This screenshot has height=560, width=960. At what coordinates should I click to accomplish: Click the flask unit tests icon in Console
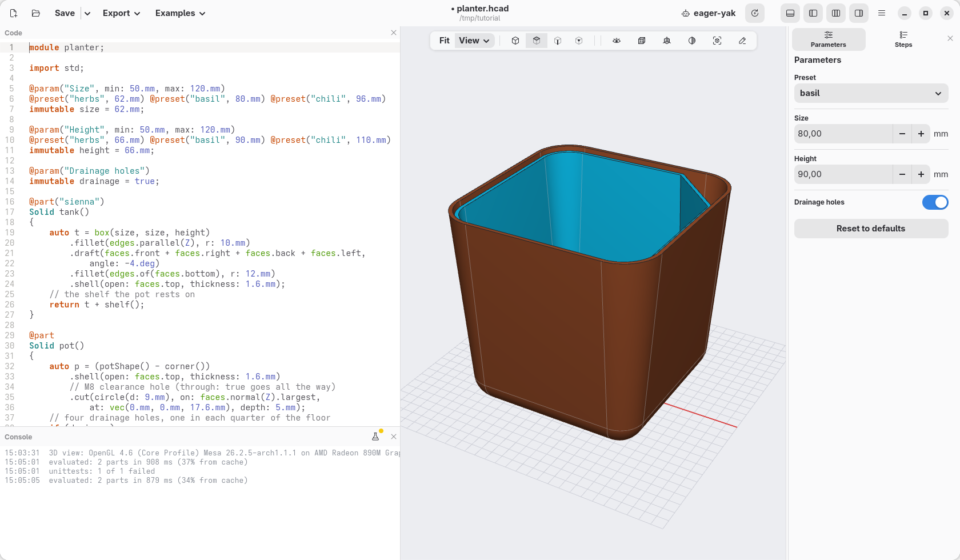(x=375, y=437)
